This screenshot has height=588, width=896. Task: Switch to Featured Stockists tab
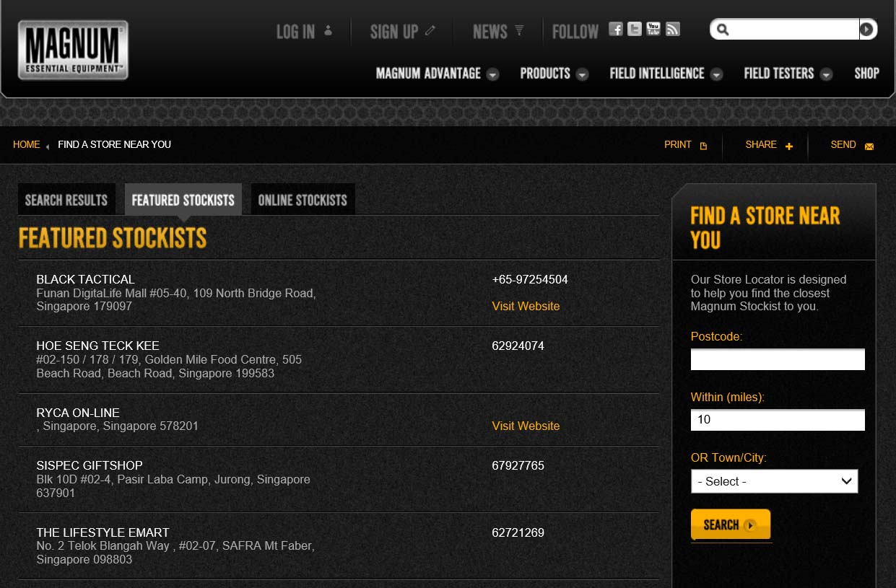183,200
